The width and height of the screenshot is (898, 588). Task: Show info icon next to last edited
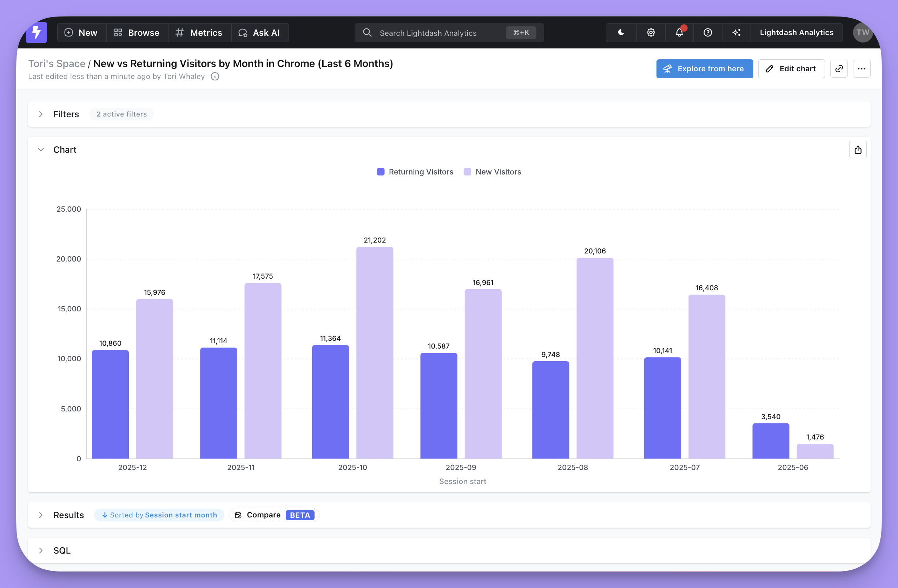(x=215, y=77)
